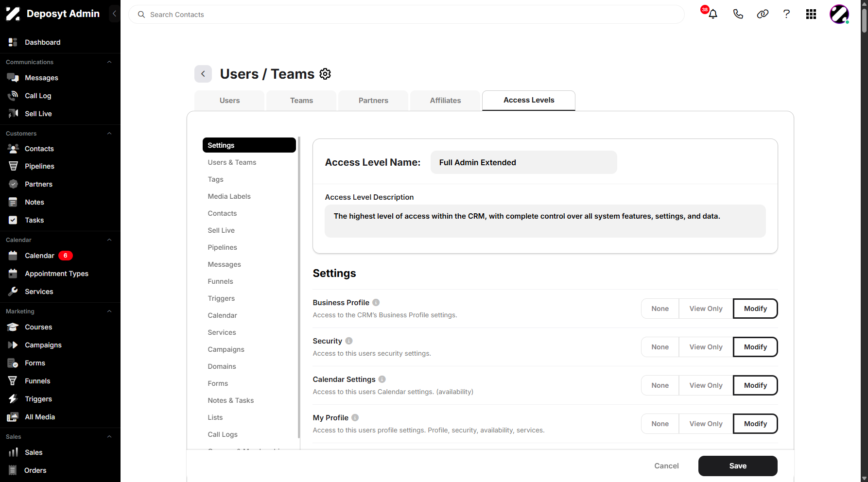Save the access level changes

point(738,466)
